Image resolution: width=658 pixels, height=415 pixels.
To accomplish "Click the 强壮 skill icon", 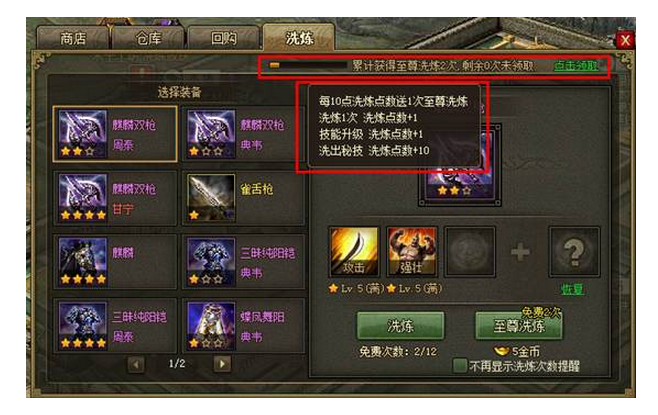I will 411,252.
